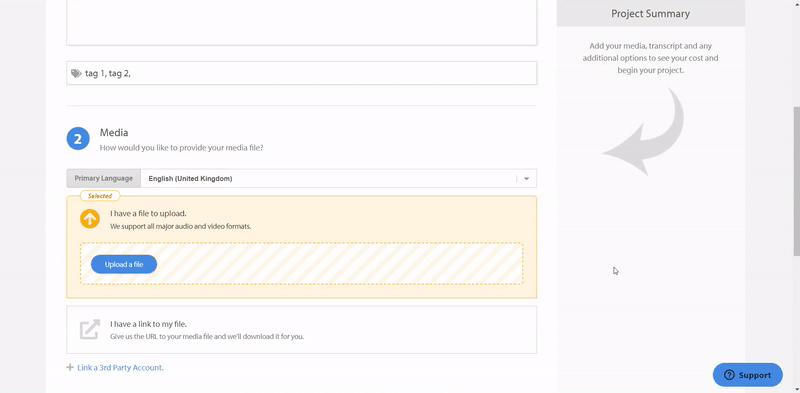Image resolution: width=800 pixels, height=393 pixels.
Task: Click the Media section heading
Action: coord(114,133)
